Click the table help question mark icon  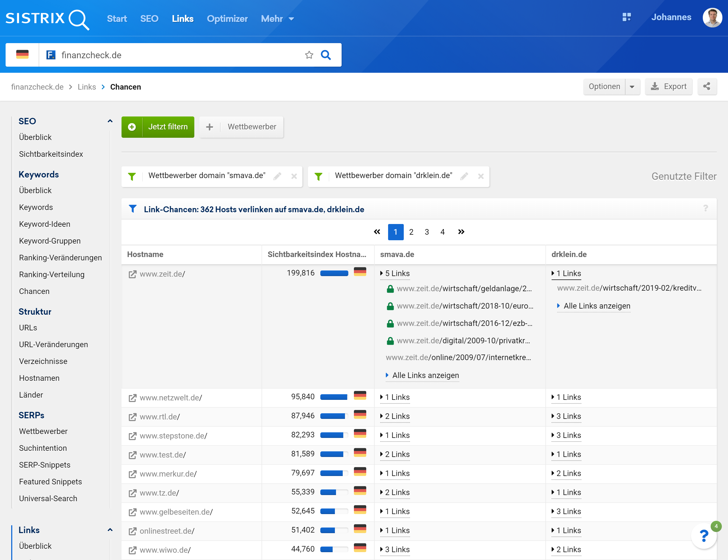(705, 208)
